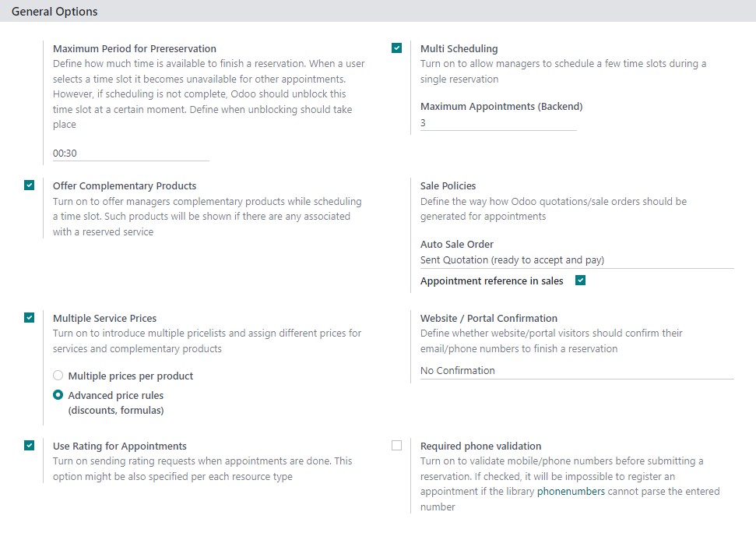Click the General Options section header
The height and width of the screenshot is (533, 756).
[x=55, y=12]
